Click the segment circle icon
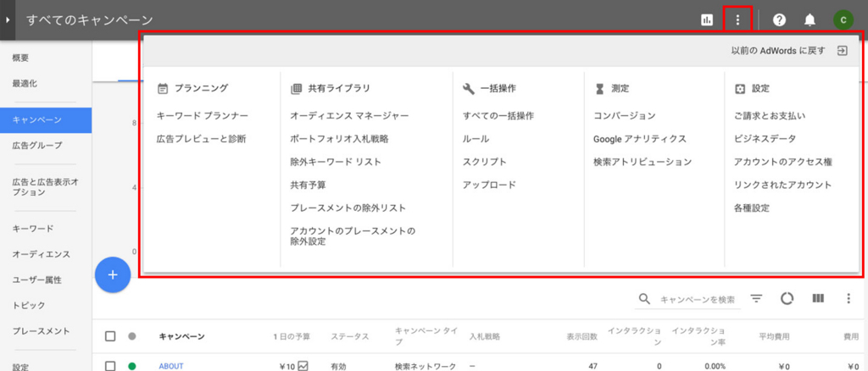This screenshot has height=371, width=868. tap(787, 298)
